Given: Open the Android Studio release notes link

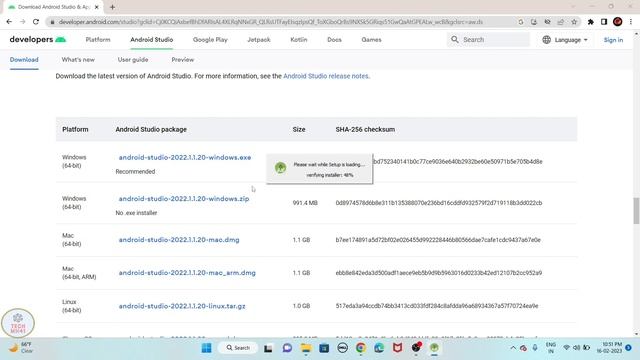Looking at the screenshot, I should 326,76.
